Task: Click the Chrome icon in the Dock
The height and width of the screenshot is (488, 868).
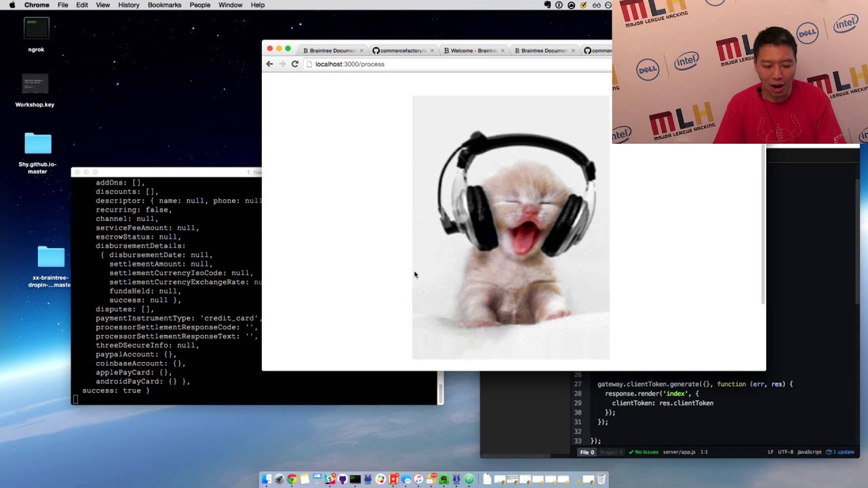Action: (x=292, y=479)
